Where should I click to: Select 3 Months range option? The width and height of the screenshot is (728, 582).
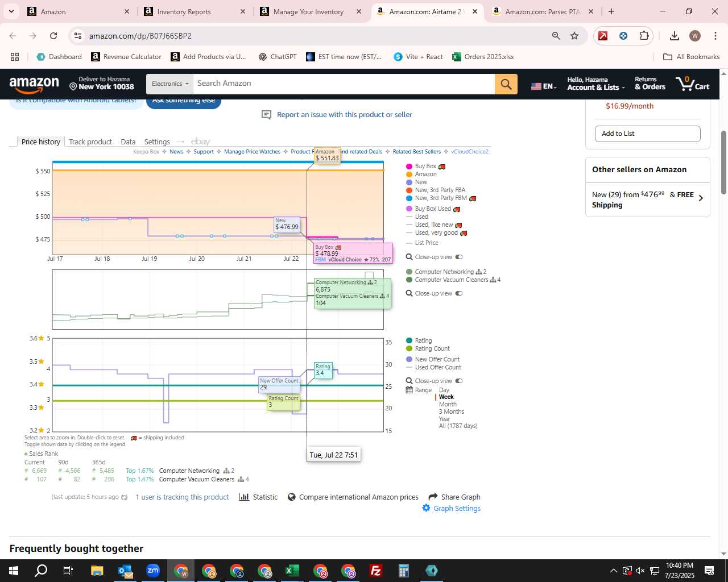pos(452,412)
